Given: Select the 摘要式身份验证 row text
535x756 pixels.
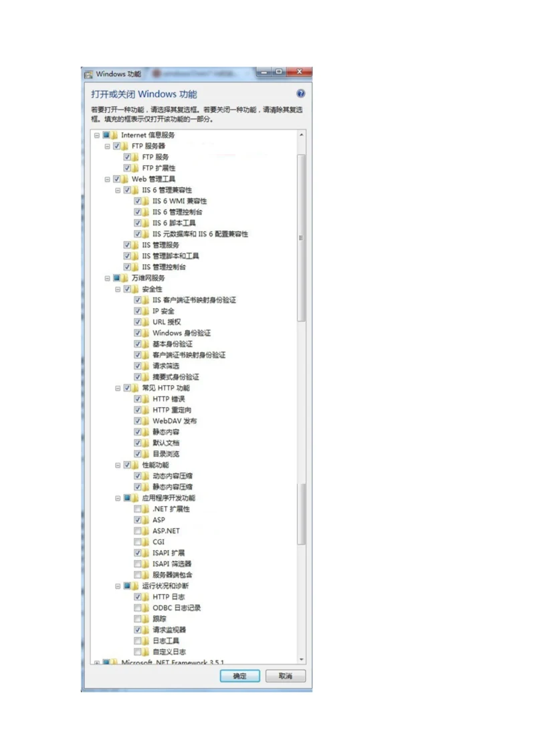Looking at the screenshot, I should tap(176, 377).
